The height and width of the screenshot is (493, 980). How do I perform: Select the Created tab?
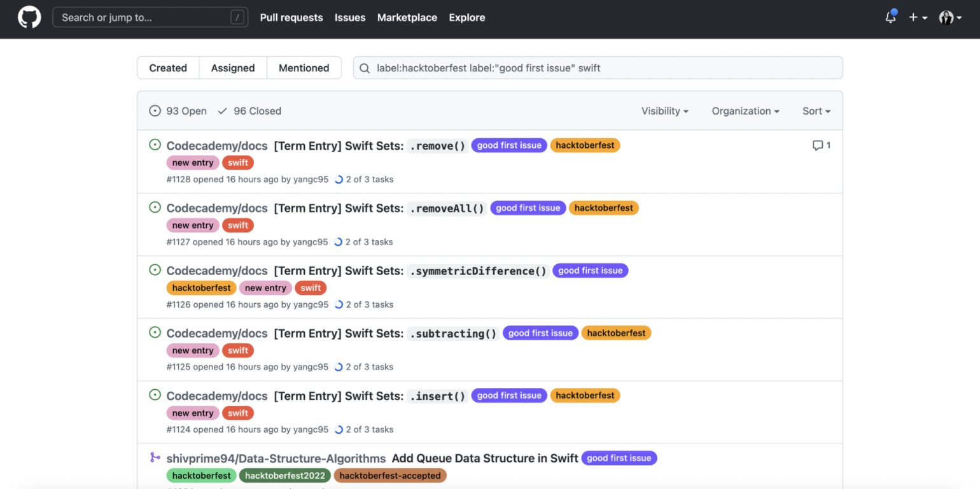tap(168, 68)
